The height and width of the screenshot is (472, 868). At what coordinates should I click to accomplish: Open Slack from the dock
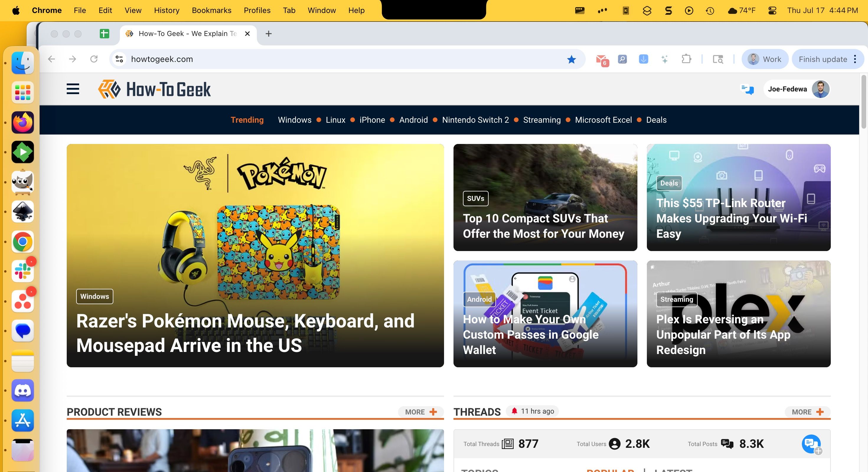(22, 271)
